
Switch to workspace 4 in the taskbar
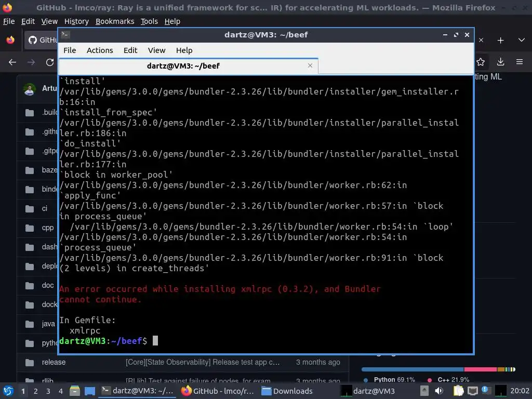(x=60, y=391)
